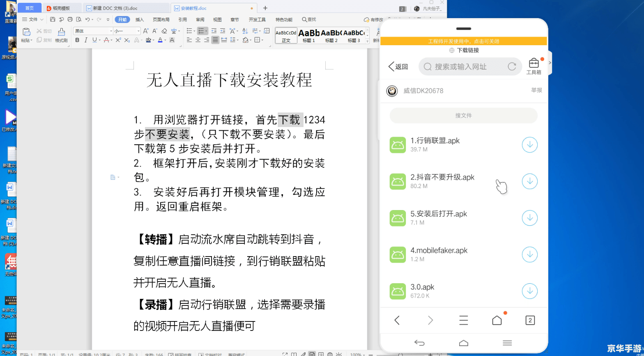The height and width of the screenshot is (356, 644).
Task: Reload page using address bar refresh icon
Action: click(x=512, y=66)
